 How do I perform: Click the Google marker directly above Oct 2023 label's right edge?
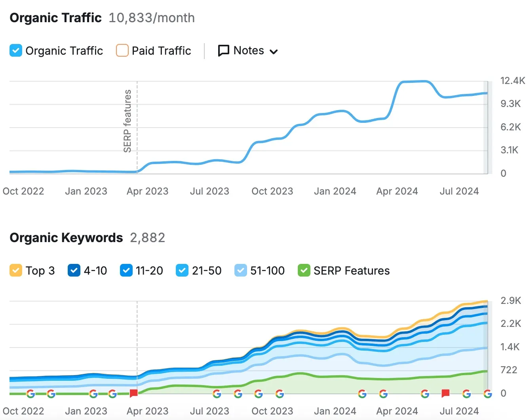(x=280, y=394)
